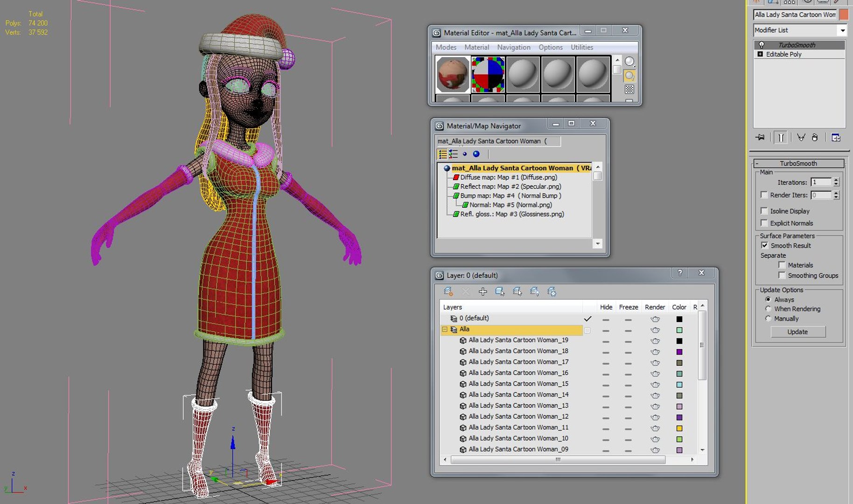Open Modes menu in Material Editor
Screen dimensions: 853x504
446,47
